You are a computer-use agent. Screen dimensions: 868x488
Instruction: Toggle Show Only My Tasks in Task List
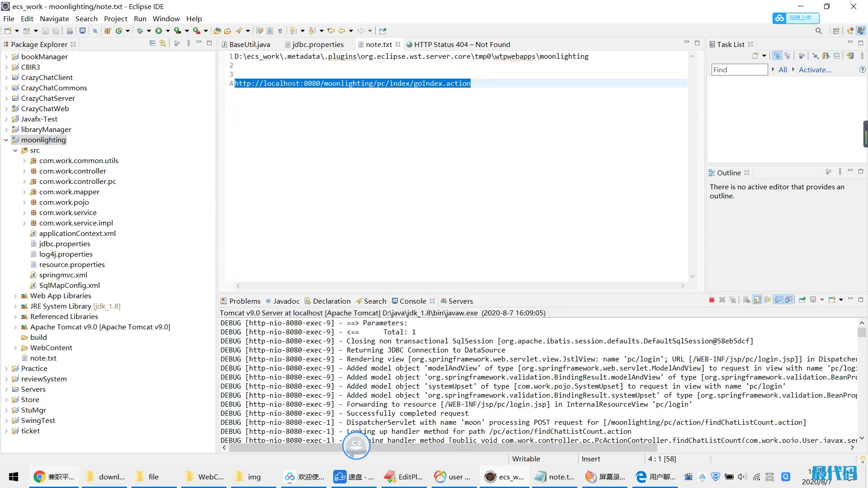(x=826, y=56)
